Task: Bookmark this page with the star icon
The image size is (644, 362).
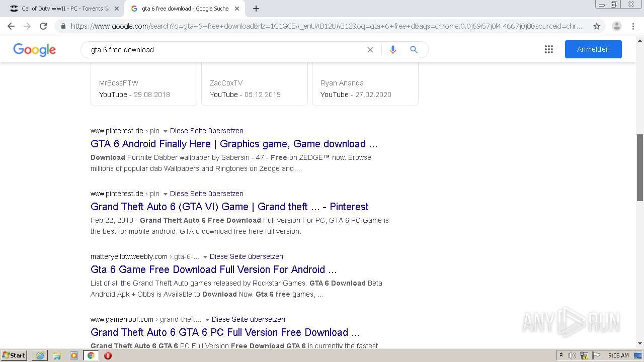Action: 597,26
